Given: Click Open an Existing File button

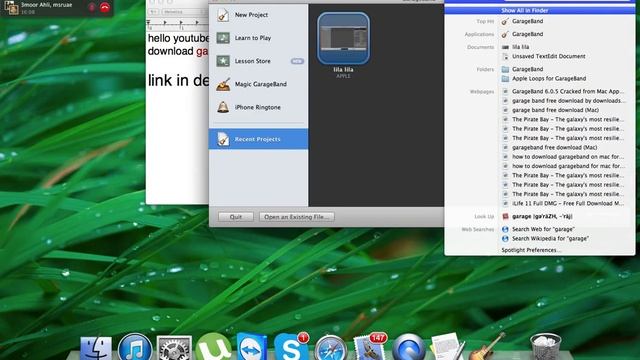Looking at the screenshot, I should pyautogui.click(x=297, y=217).
